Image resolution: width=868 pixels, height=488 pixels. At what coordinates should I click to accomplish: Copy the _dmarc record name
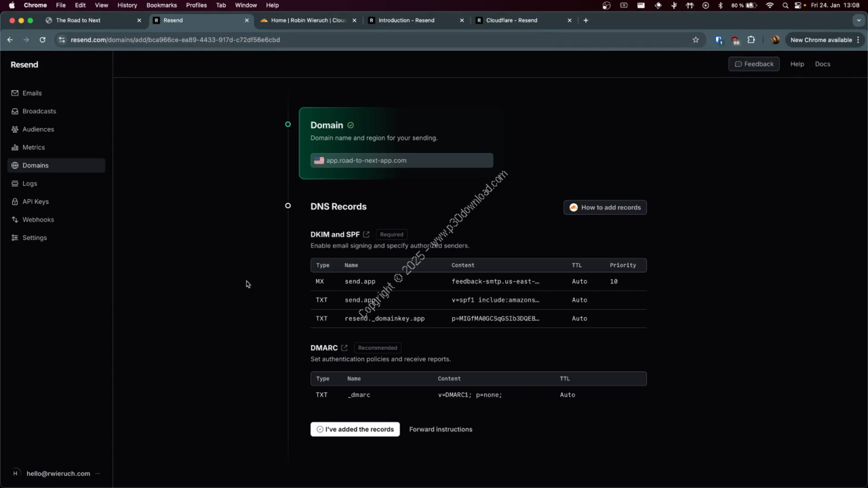pos(359,394)
